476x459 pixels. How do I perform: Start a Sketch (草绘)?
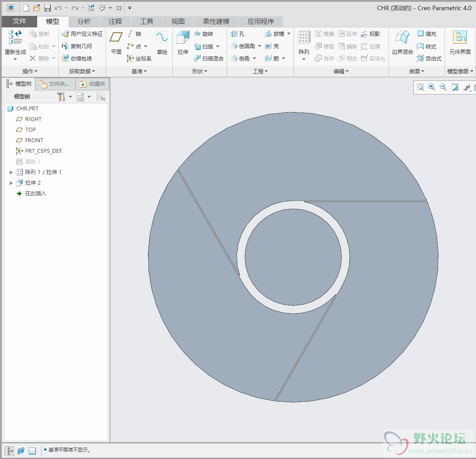[162, 42]
